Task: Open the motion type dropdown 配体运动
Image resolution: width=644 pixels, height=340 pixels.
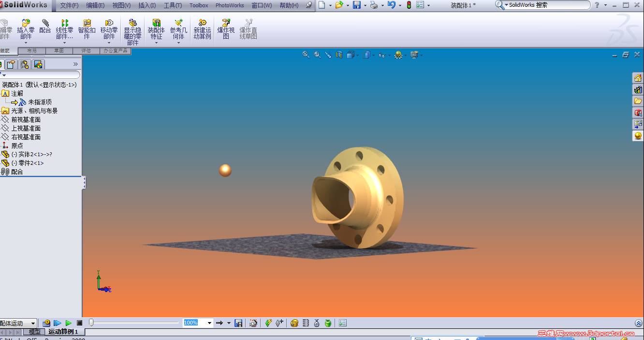Action: pyautogui.click(x=18, y=323)
